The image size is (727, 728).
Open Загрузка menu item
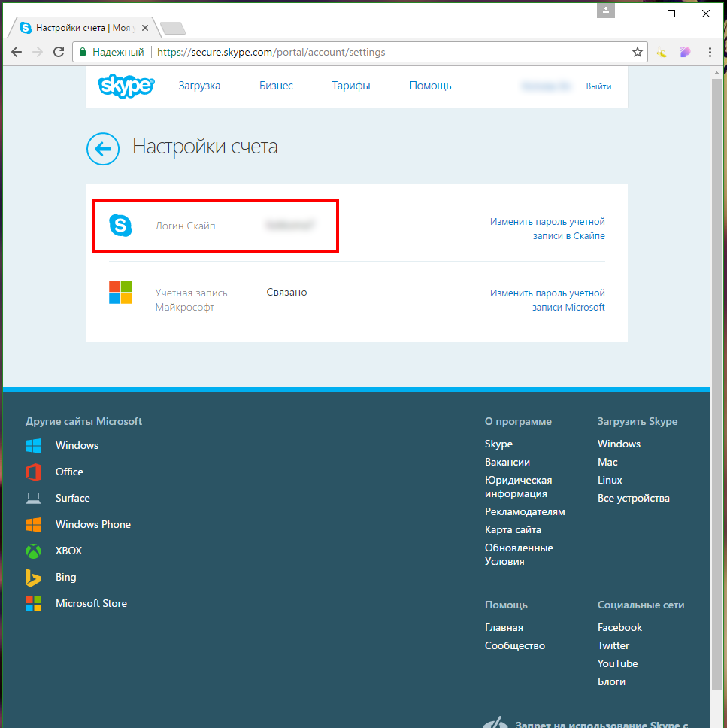[199, 86]
